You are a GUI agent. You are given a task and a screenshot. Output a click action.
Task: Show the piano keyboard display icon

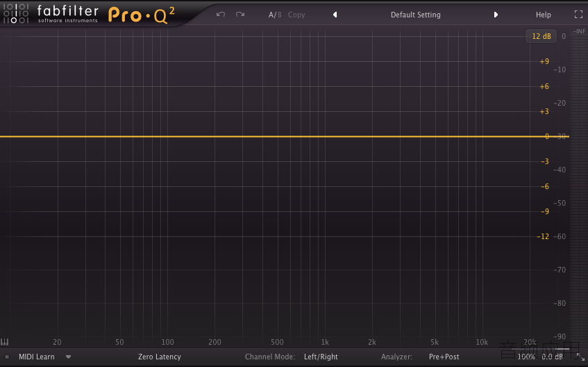(4, 342)
